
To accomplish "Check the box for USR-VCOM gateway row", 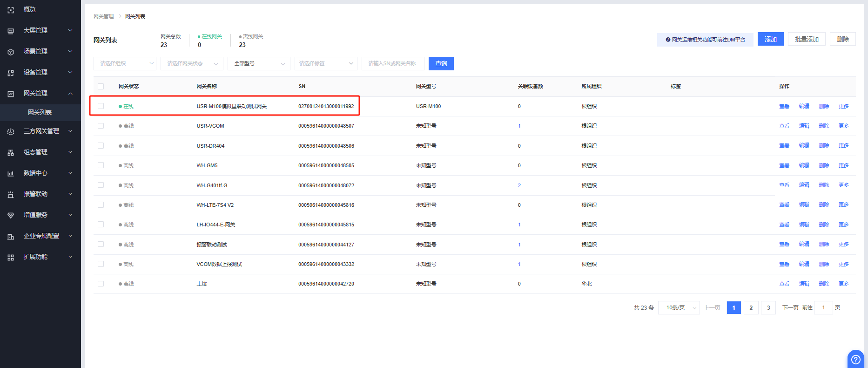I will point(101,126).
